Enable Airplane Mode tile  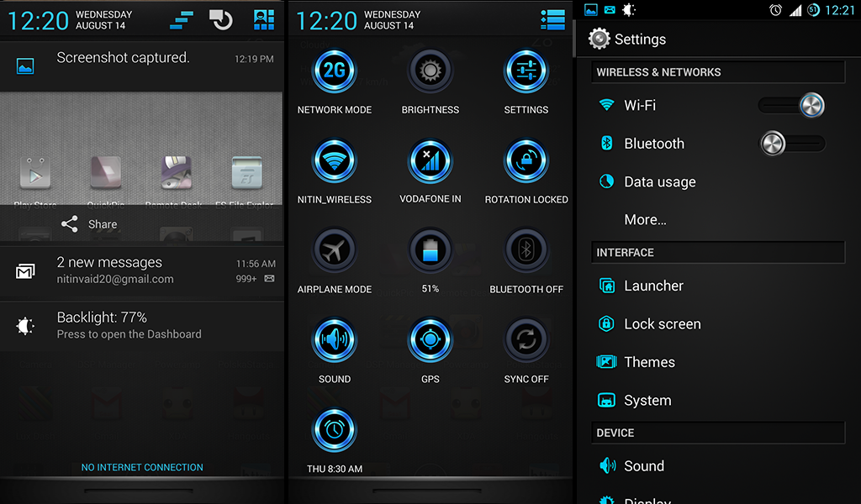click(335, 250)
